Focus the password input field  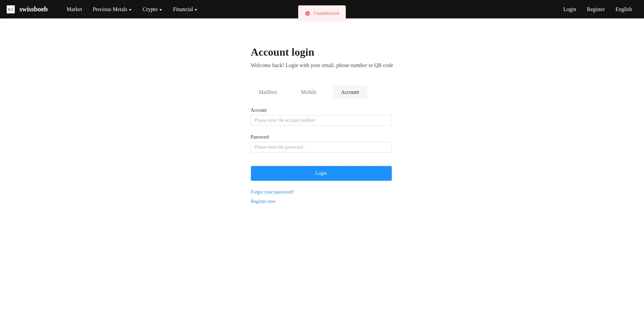[x=321, y=147]
